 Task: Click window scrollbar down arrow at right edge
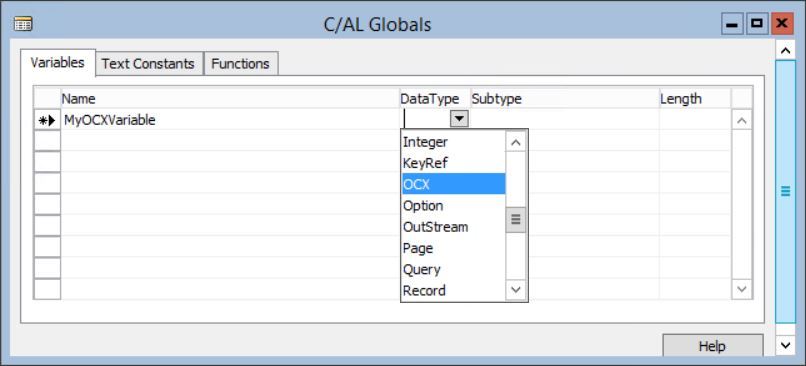coord(785,344)
